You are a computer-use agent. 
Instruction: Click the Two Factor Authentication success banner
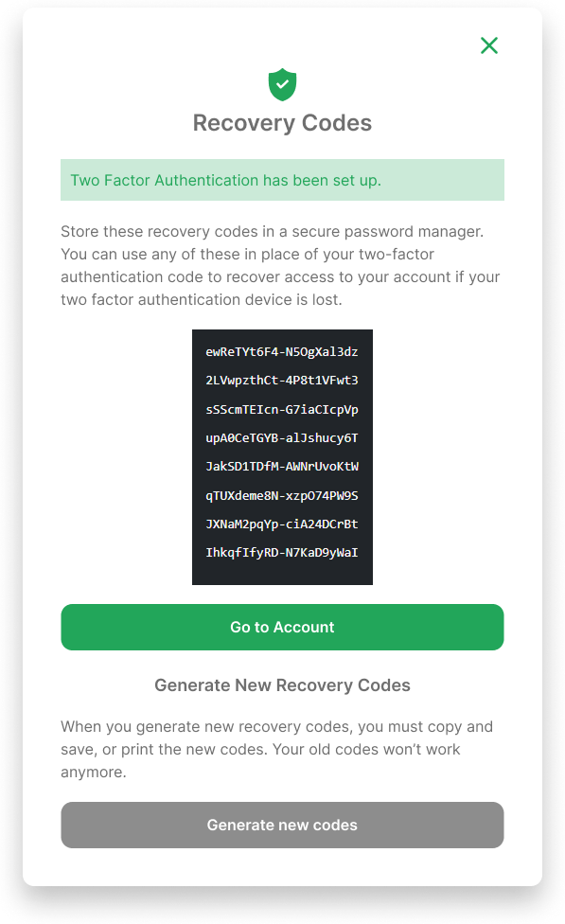(281, 180)
